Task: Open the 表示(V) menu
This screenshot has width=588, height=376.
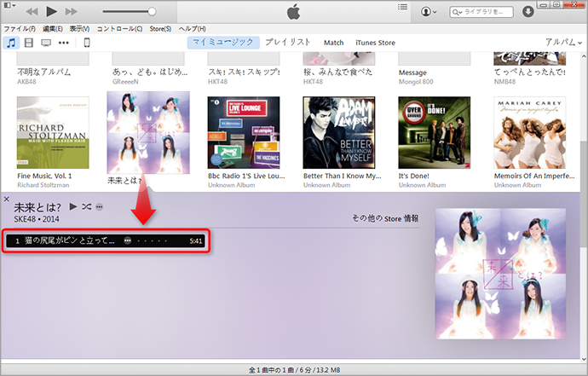Action: click(79, 29)
